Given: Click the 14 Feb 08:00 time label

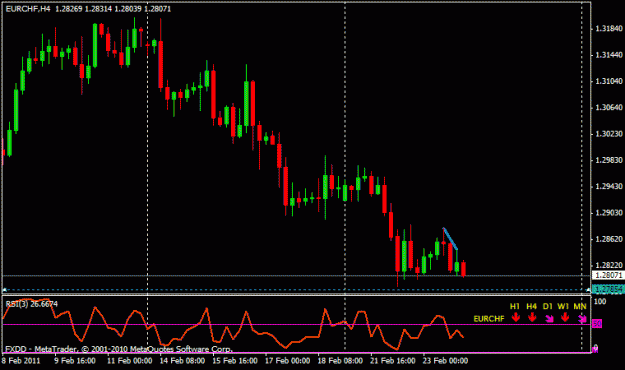Looking at the screenshot, I should [182, 361].
